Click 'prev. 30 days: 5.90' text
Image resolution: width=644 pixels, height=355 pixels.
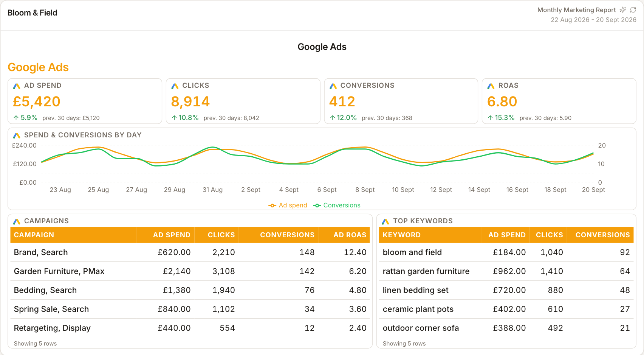[x=545, y=118]
